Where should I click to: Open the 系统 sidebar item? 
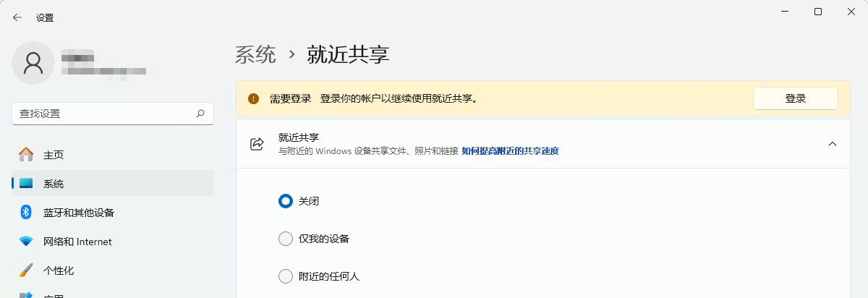[113, 184]
